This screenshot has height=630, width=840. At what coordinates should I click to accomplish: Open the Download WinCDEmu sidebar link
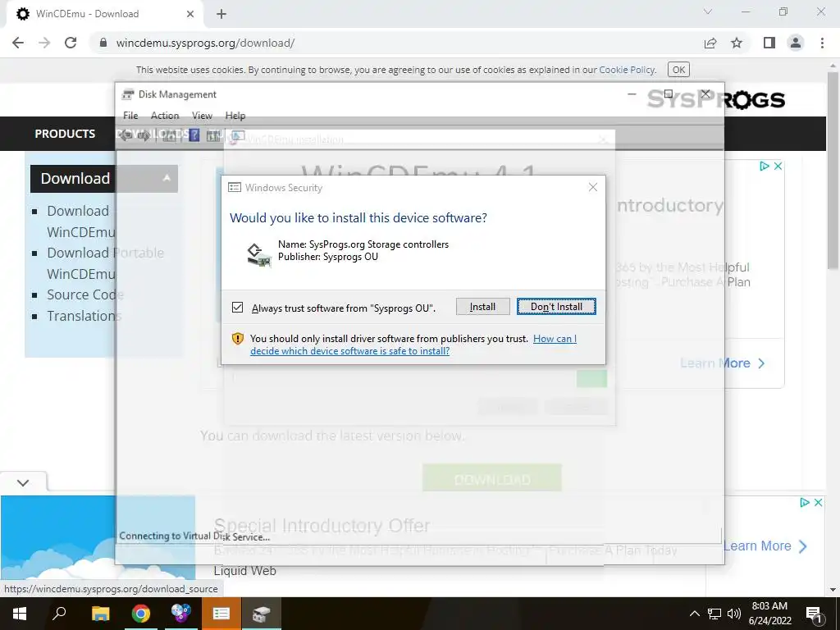point(81,221)
